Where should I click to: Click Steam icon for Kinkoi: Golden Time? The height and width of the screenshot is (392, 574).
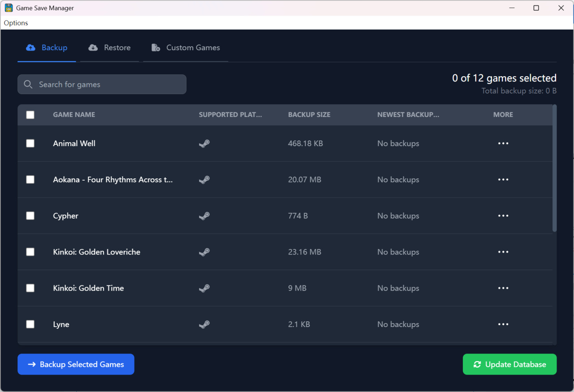(x=204, y=289)
